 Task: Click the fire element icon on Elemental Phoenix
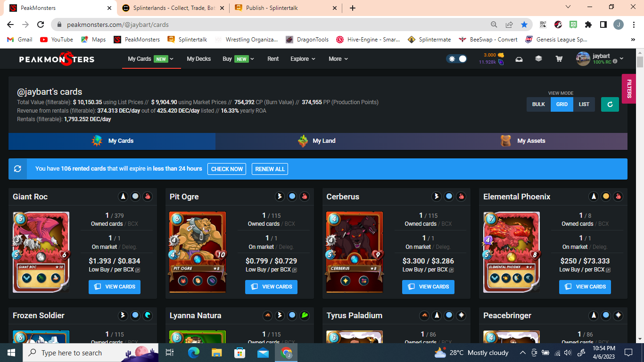coord(618,197)
